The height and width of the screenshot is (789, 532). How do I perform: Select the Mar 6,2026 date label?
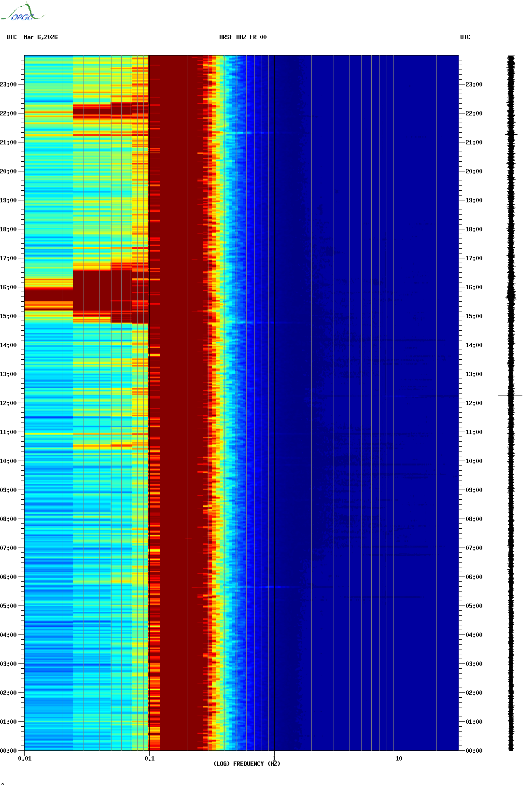click(41, 37)
